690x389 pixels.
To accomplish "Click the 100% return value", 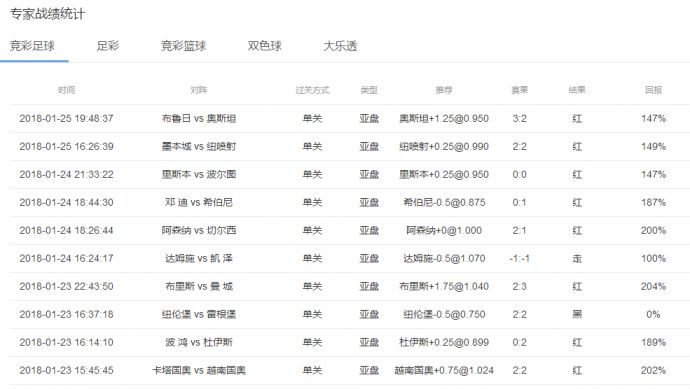I will pyautogui.click(x=653, y=258).
